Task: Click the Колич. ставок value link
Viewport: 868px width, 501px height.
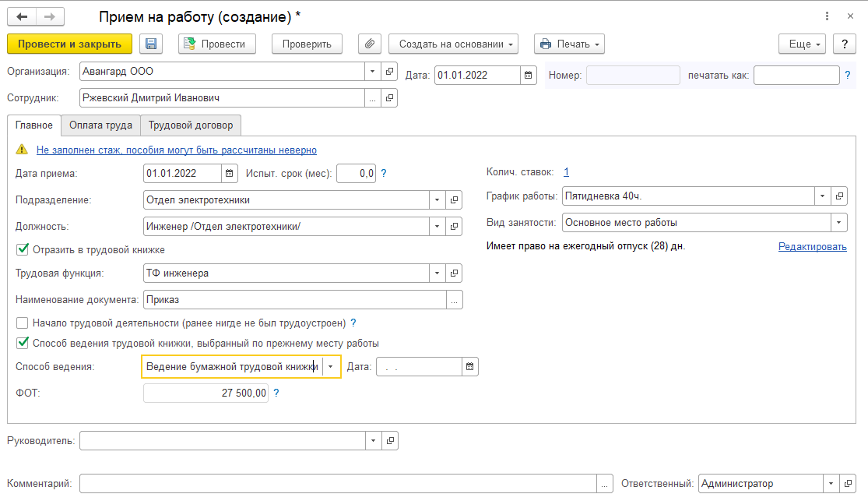Action: point(567,172)
